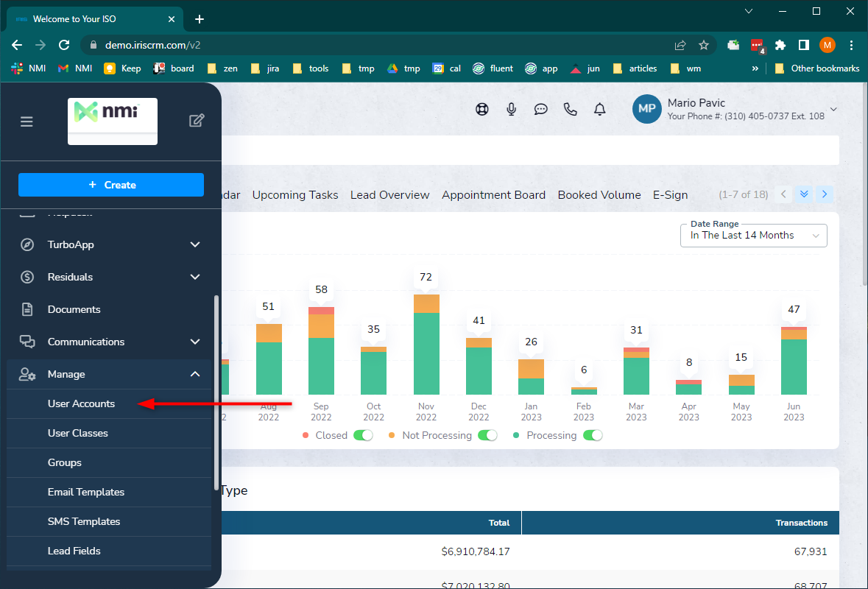Go back in browser history
Image resolution: width=868 pixels, height=589 pixels.
point(17,45)
